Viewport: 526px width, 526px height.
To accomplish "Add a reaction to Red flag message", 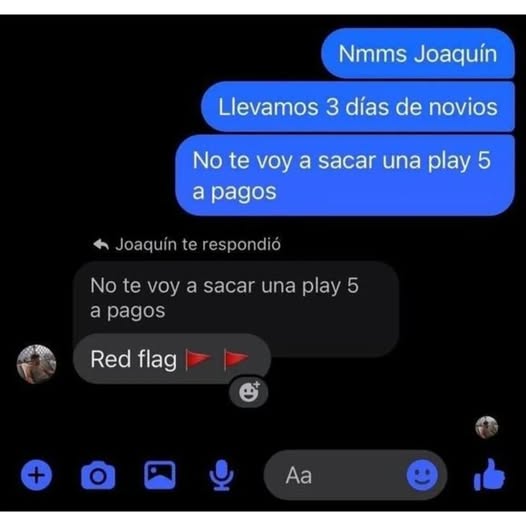I will click(x=249, y=391).
